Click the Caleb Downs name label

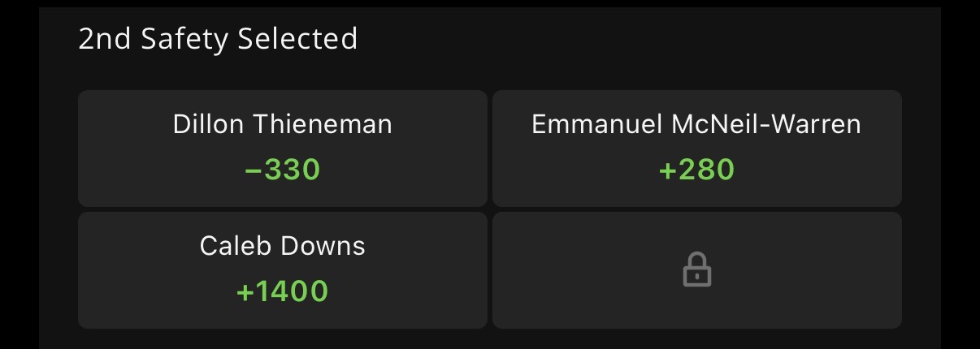click(x=282, y=246)
